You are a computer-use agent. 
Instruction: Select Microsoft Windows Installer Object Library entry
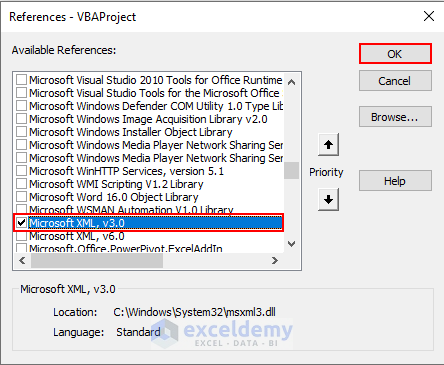click(x=131, y=132)
